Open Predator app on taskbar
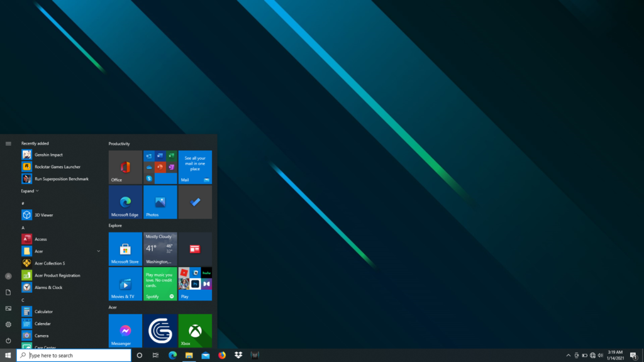This screenshot has width=644, height=362. (255, 356)
